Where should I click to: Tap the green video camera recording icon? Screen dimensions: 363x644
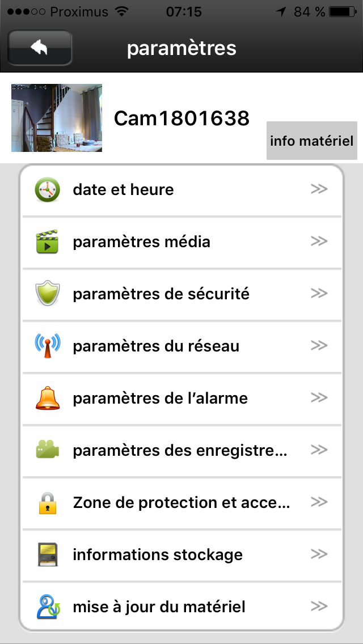click(x=47, y=451)
